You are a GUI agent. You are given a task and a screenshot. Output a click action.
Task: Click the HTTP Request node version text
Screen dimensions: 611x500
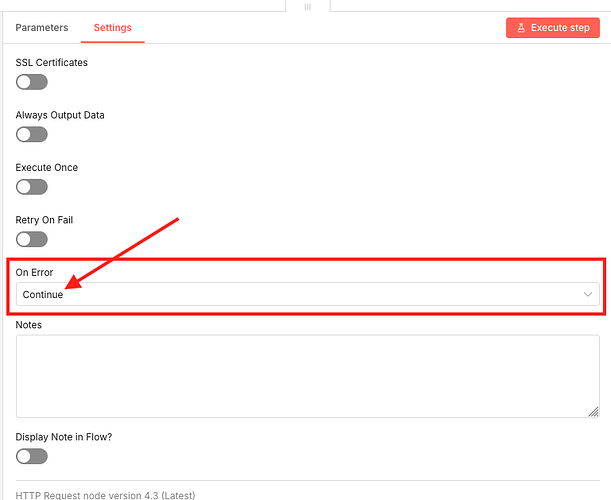point(105,495)
